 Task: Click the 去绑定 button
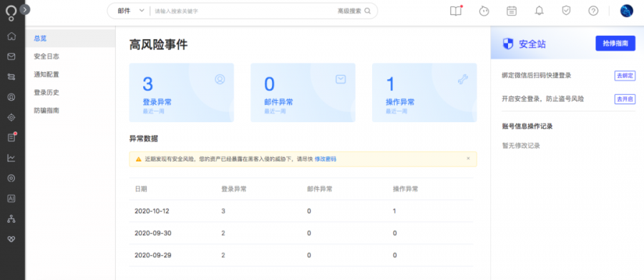point(625,76)
